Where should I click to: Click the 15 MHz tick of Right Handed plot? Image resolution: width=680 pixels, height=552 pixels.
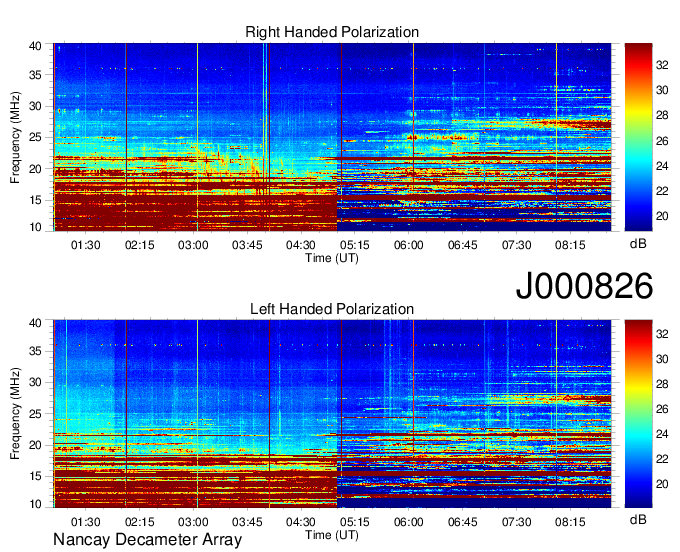35,200
